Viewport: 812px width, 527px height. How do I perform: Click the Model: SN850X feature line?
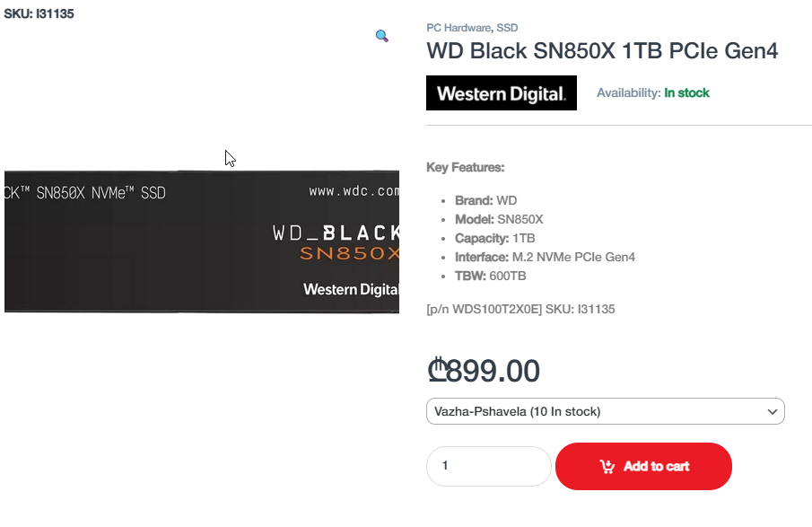[499, 219]
